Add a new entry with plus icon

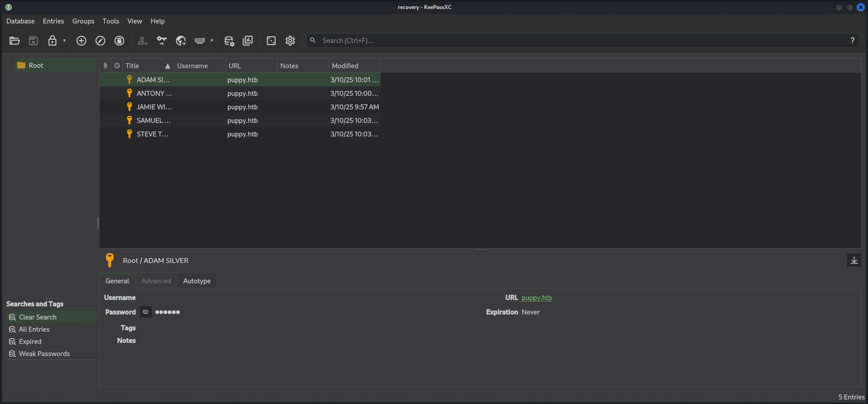81,41
